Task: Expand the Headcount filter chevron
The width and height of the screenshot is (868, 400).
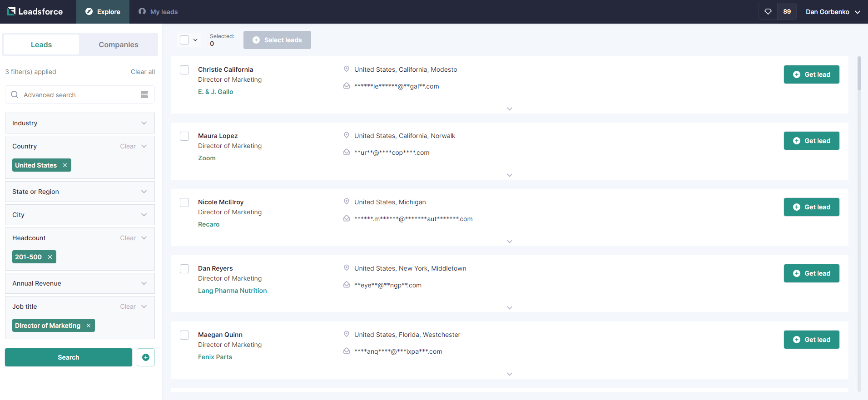Action: click(144, 238)
